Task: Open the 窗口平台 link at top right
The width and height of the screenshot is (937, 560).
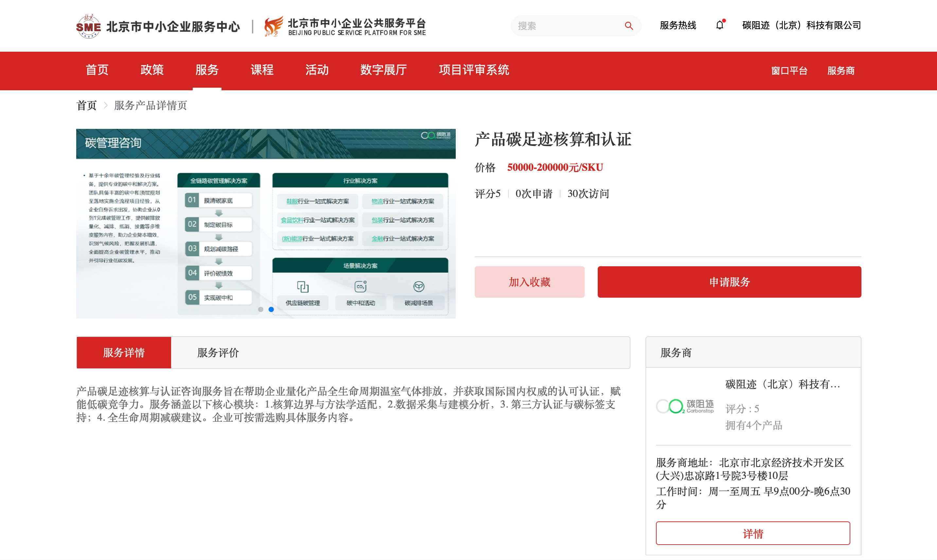Action: click(789, 71)
